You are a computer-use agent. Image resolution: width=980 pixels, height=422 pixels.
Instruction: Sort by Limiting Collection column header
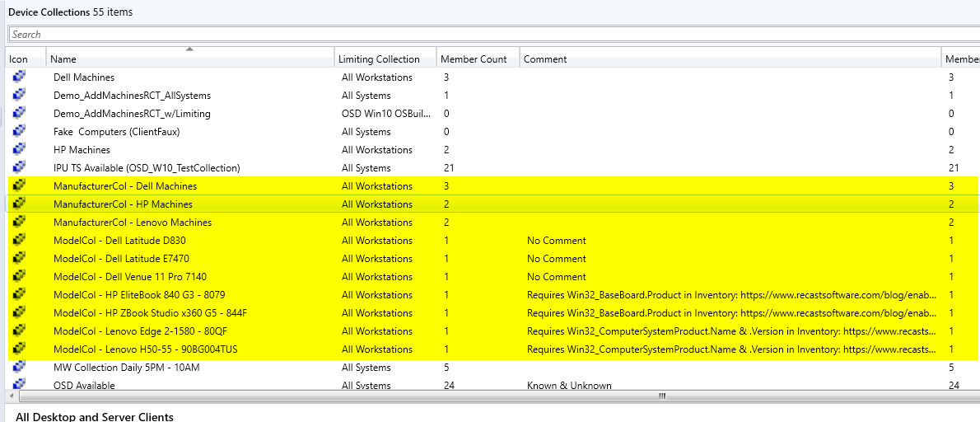(385, 59)
